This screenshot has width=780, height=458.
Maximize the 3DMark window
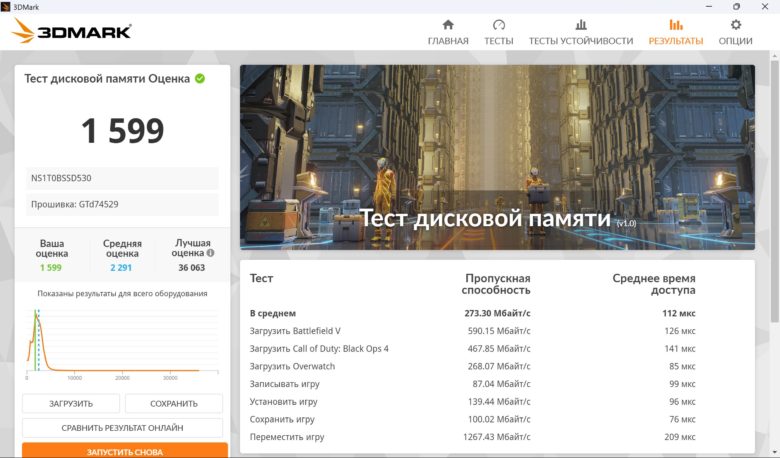pyautogui.click(x=737, y=6)
